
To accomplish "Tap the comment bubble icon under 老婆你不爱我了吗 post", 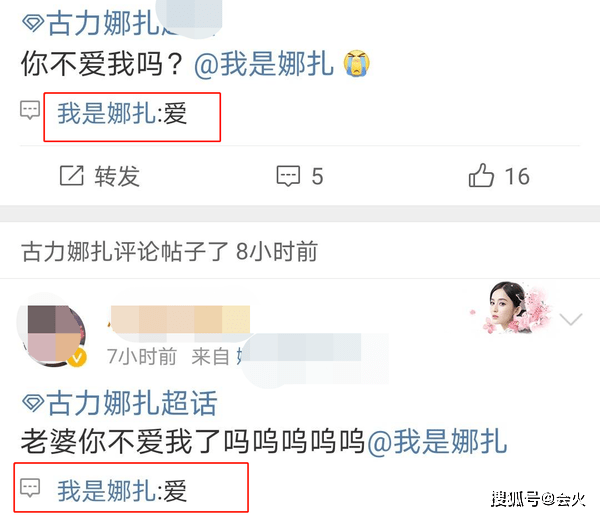I will [30, 488].
